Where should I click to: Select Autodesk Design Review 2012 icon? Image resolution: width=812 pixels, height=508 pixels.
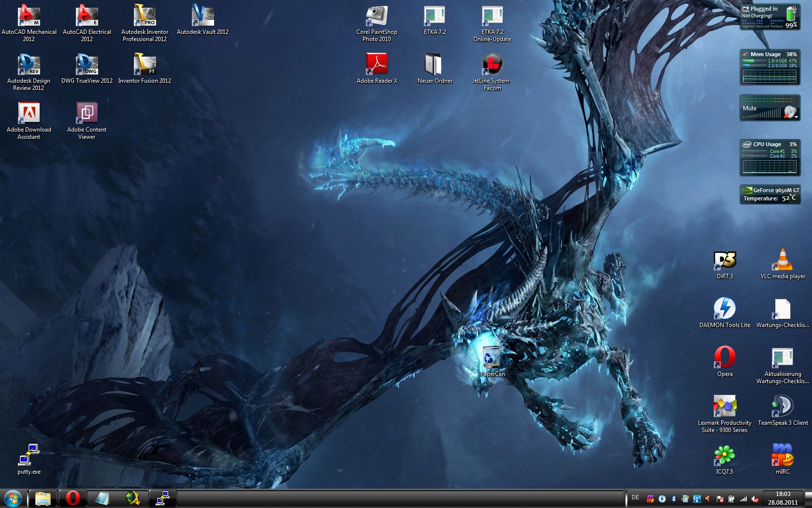29,72
